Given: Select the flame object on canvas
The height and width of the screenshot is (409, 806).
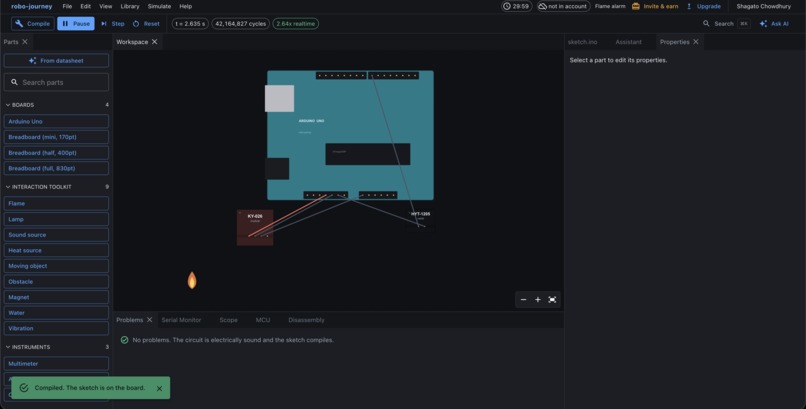Looking at the screenshot, I should pos(192,280).
